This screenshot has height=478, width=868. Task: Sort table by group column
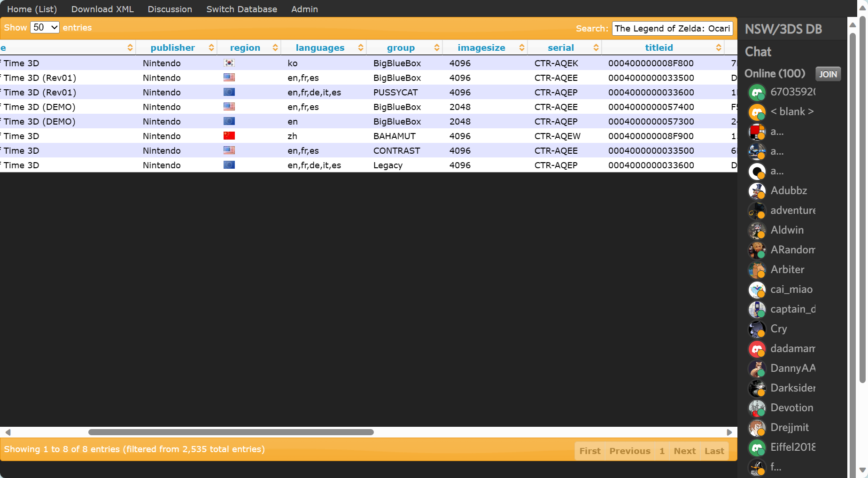[404, 47]
